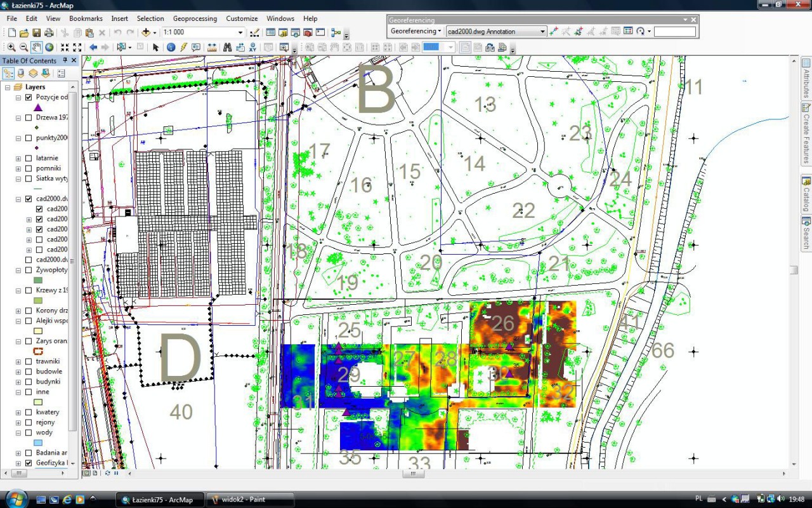Image resolution: width=812 pixels, height=508 pixels.
Task: Open the Customize menu
Action: (242, 18)
